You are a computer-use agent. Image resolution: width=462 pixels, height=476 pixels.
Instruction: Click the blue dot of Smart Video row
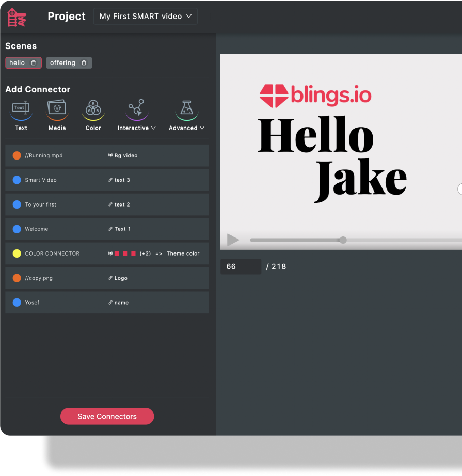click(x=17, y=180)
